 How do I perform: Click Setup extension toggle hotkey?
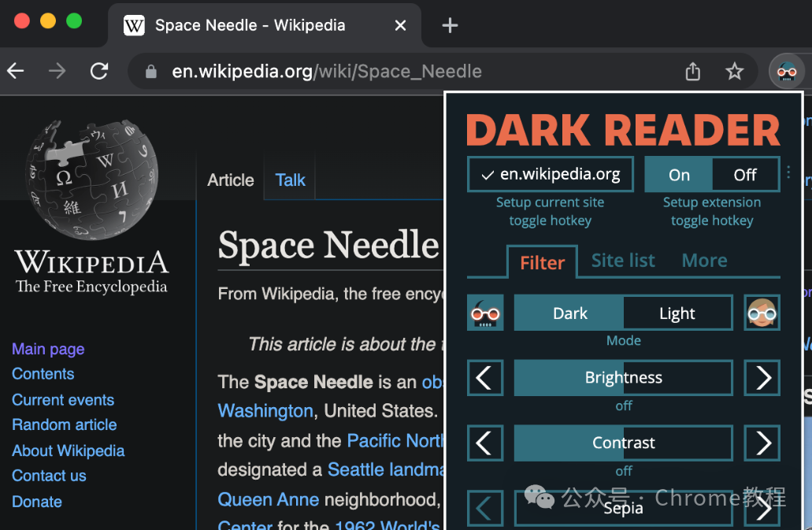[x=712, y=211]
